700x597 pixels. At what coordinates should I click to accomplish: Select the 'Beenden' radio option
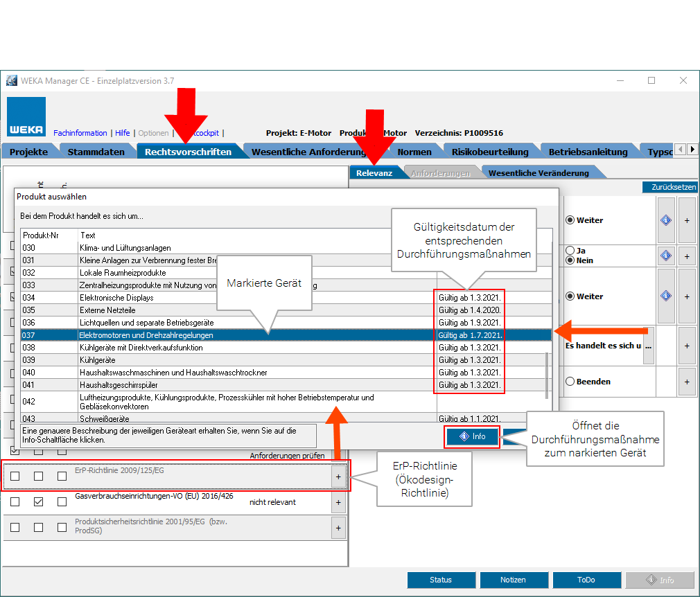pos(570,382)
